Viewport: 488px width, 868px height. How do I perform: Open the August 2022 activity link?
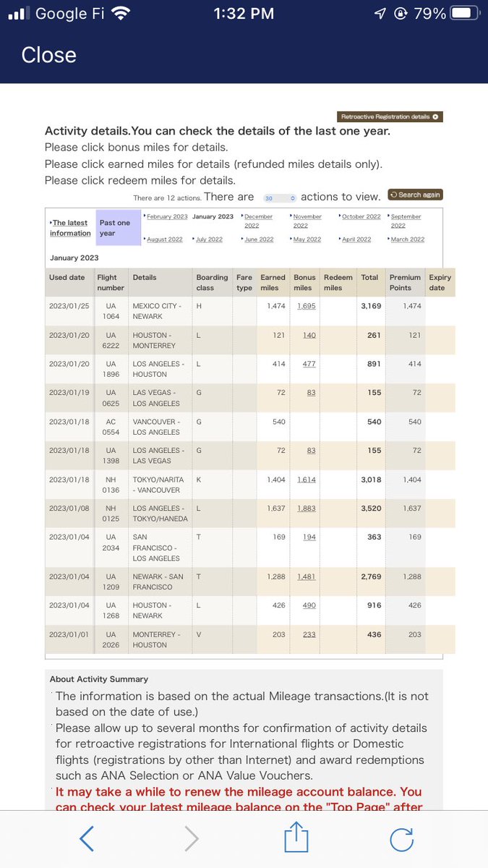pos(165,239)
